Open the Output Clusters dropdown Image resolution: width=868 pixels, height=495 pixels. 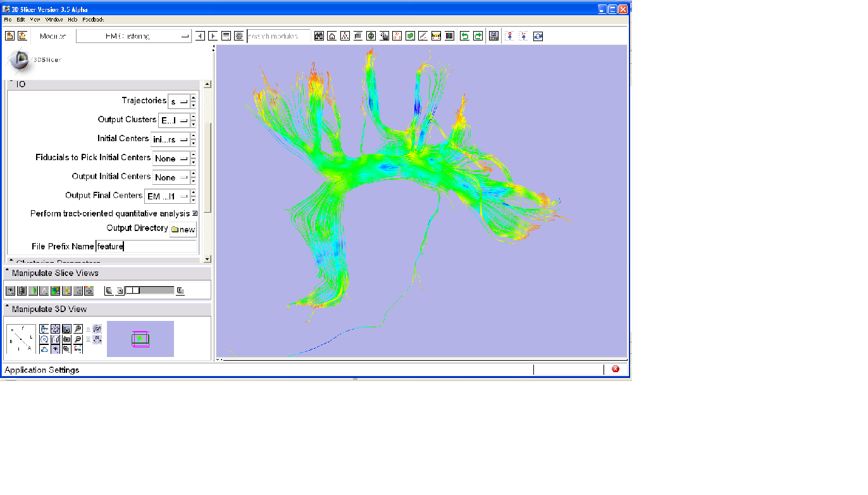click(175, 120)
